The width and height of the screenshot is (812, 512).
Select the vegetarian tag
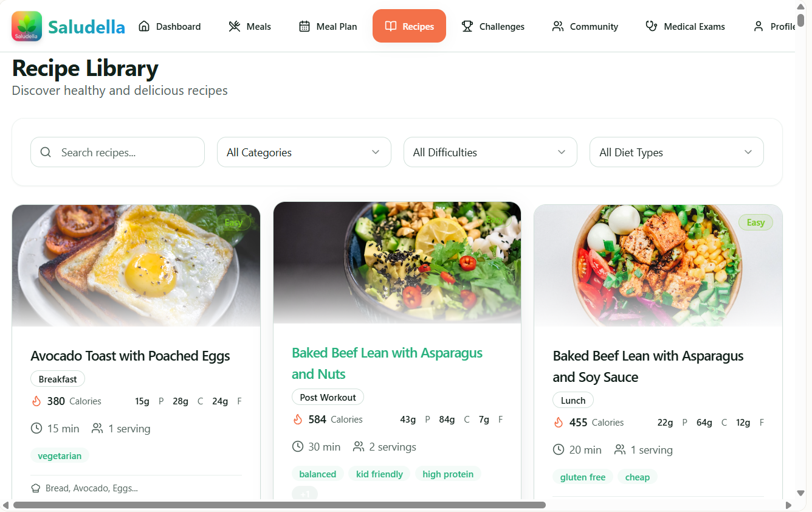tap(60, 455)
